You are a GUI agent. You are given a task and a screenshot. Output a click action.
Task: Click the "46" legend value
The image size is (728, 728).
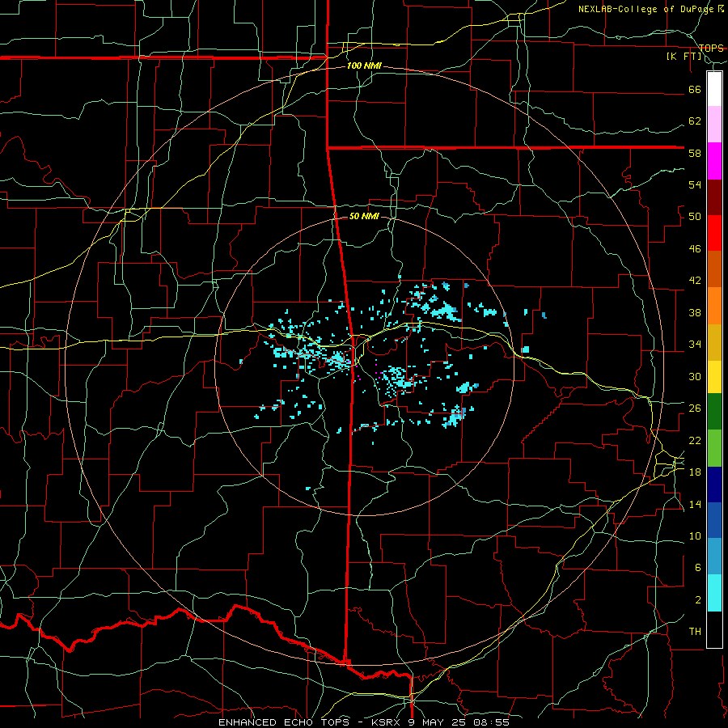point(695,249)
